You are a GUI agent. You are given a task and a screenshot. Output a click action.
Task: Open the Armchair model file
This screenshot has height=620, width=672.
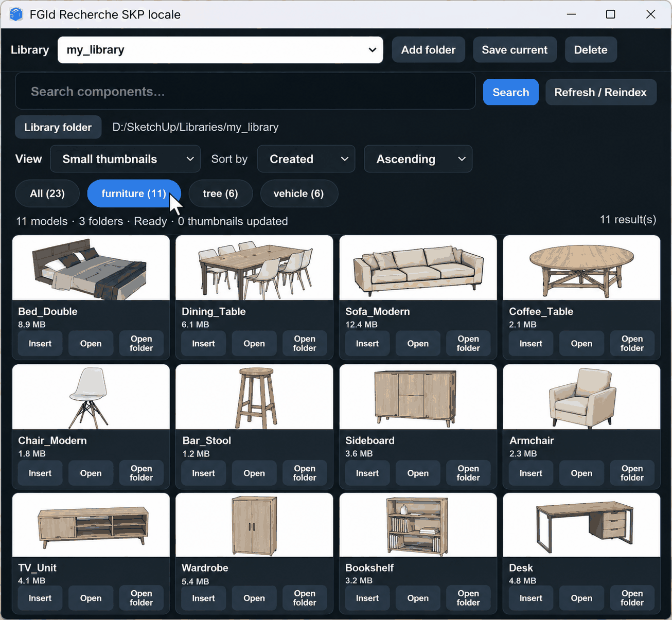581,473
